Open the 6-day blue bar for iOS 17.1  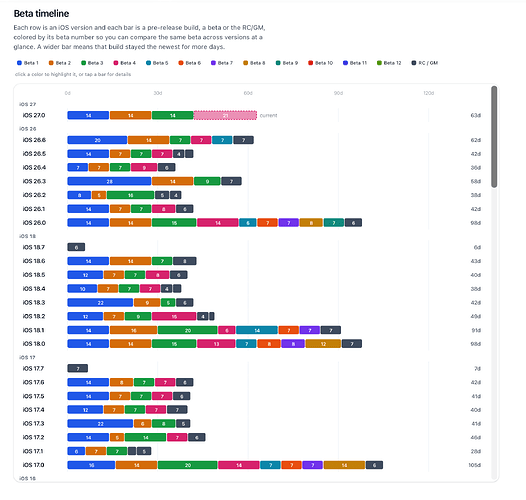76,451
